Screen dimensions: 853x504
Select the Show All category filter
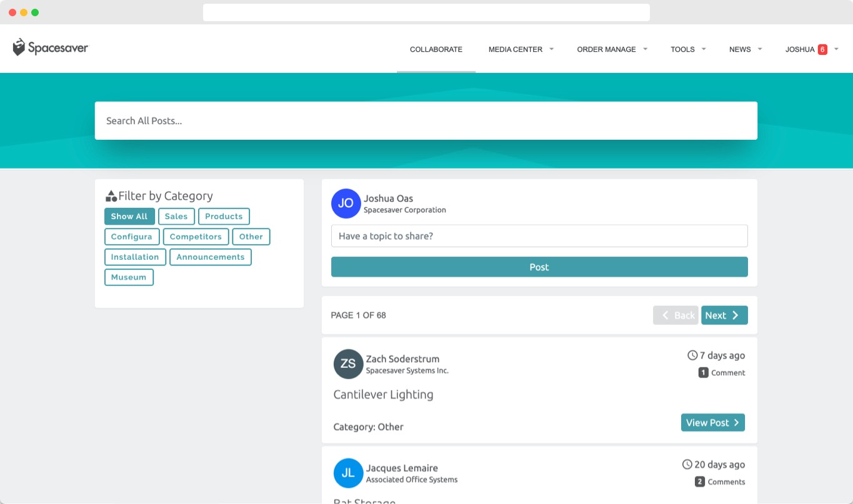click(129, 217)
